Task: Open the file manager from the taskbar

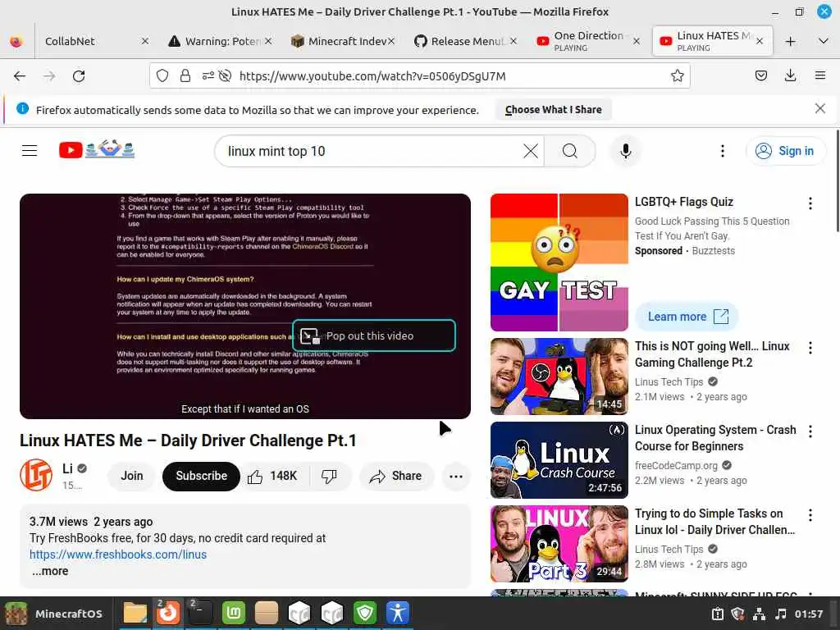Action: click(x=135, y=614)
